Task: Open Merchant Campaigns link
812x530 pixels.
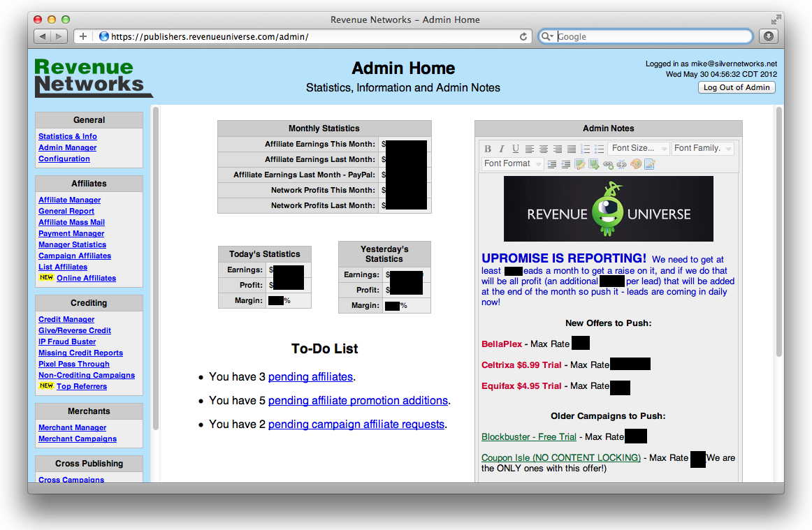Action: (77, 439)
